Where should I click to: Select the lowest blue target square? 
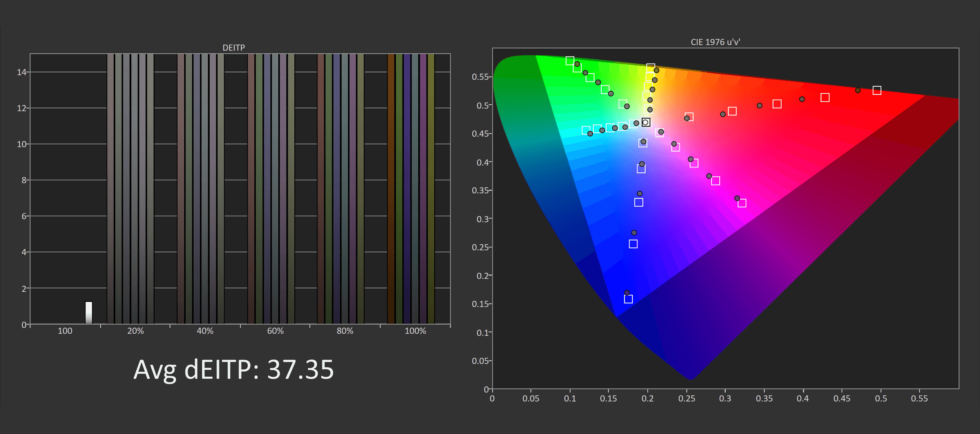pos(628,299)
